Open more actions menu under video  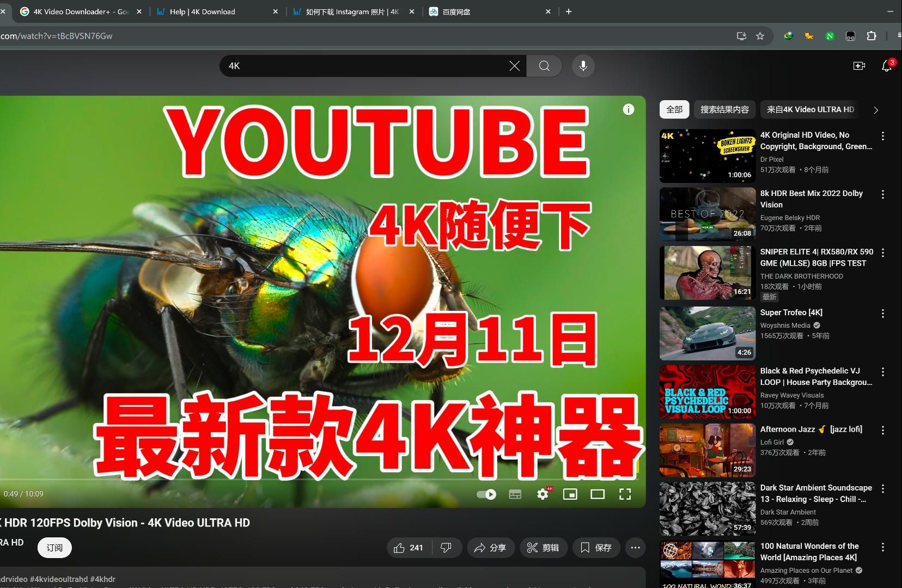point(635,548)
